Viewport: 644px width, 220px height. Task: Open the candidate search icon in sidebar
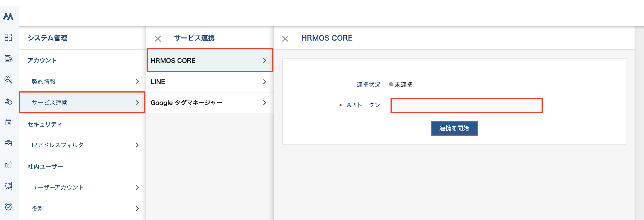pos(8,80)
